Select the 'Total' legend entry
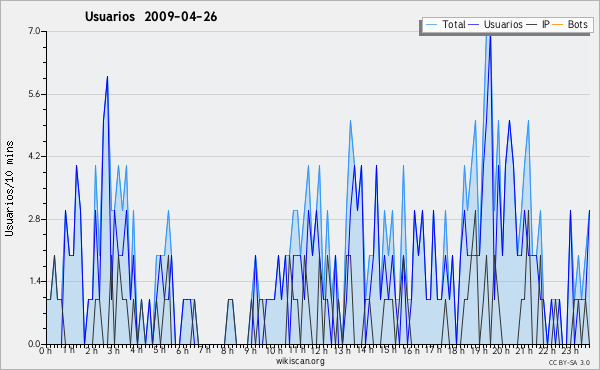This screenshot has width=600, height=370. [454, 24]
